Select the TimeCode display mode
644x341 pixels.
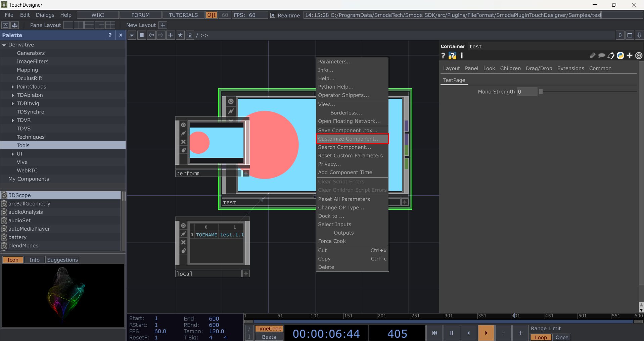click(x=269, y=329)
